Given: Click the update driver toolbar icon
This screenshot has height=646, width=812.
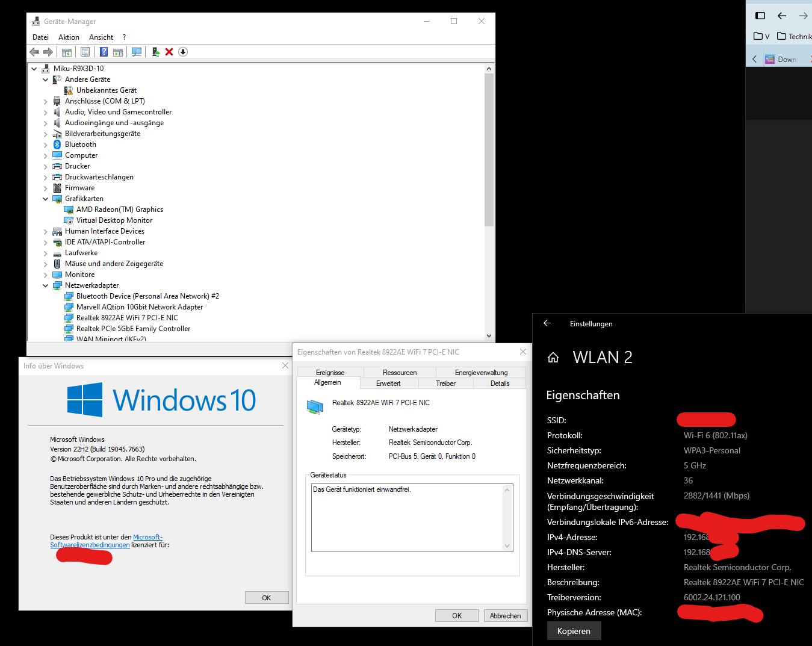Looking at the screenshot, I should pos(155,52).
